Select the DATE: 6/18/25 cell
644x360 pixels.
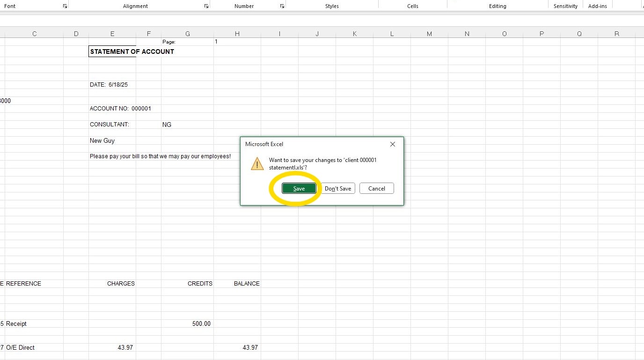pos(112,85)
